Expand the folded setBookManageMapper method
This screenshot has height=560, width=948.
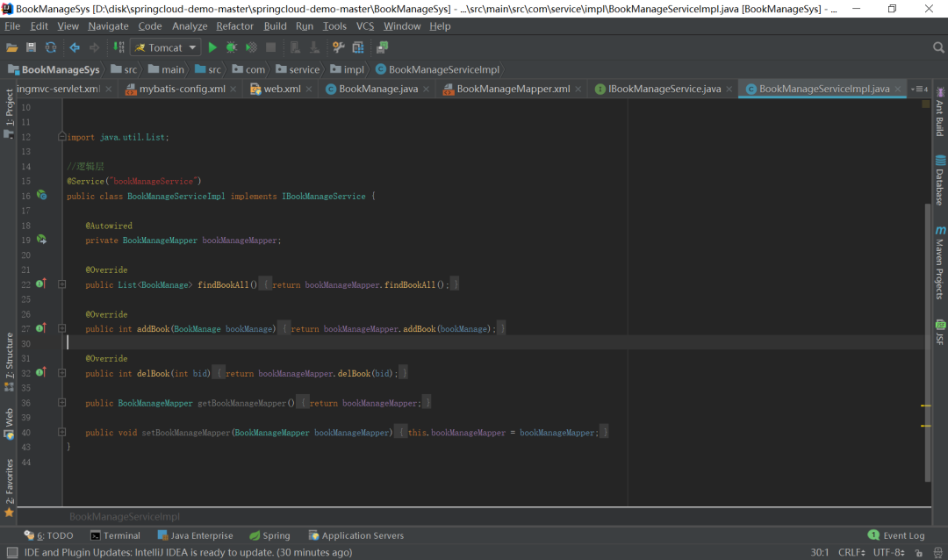pyautogui.click(x=61, y=433)
